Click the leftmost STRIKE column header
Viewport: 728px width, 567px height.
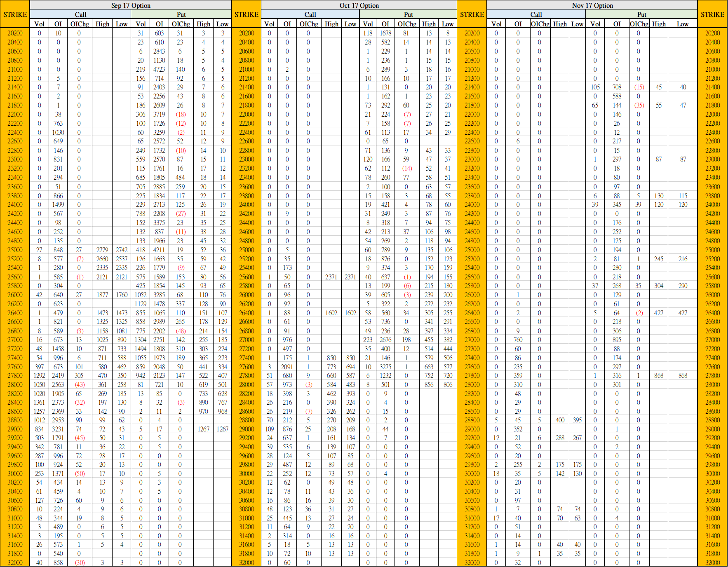tap(15, 14)
